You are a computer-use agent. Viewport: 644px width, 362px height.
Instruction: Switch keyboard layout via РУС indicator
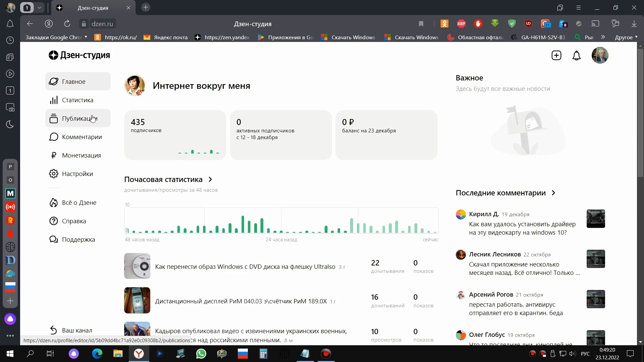click(x=585, y=354)
